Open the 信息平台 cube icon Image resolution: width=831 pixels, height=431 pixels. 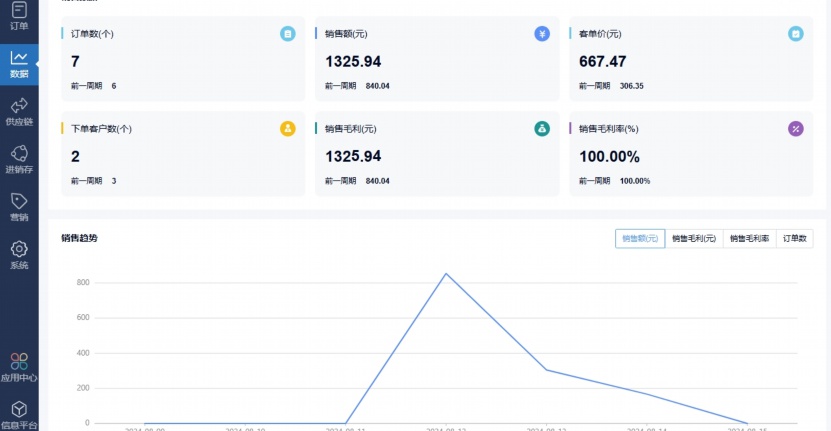point(19,414)
